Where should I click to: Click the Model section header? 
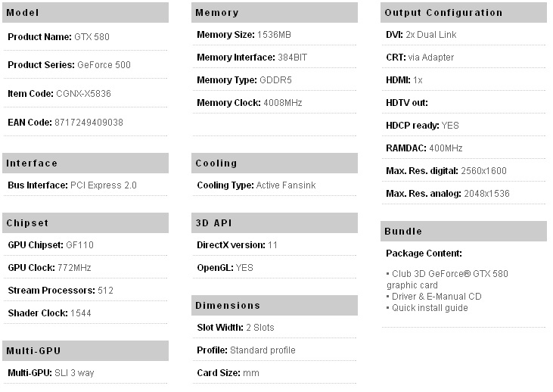pyautogui.click(x=85, y=13)
